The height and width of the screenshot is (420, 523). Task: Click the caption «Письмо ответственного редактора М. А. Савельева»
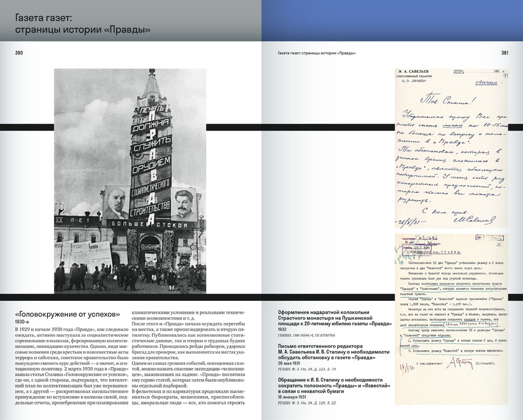[x=334, y=351]
